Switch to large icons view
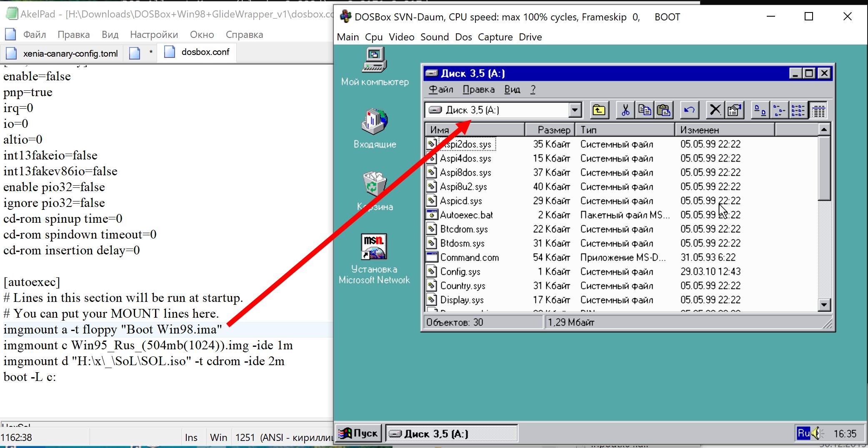868x448 pixels. tap(759, 110)
